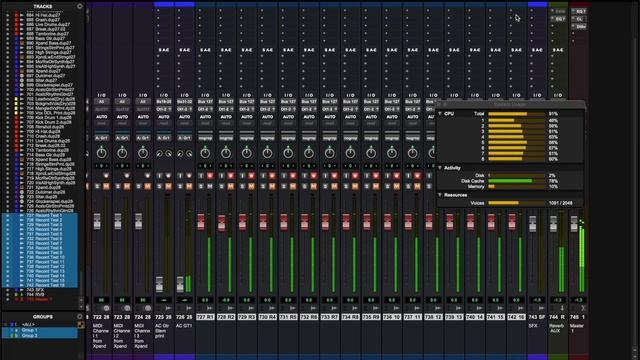Click the volume readout on track 728 R2
640x360 pixels.
point(226,300)
